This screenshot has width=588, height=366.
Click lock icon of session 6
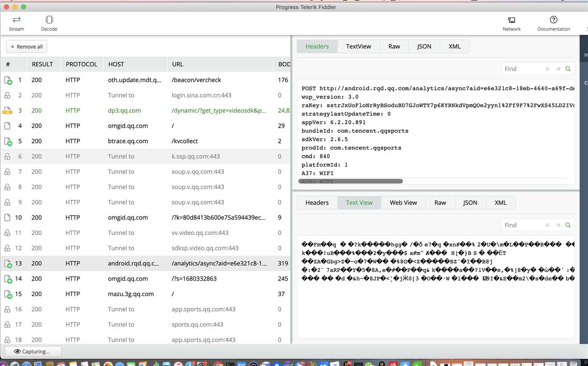(7, 156)
